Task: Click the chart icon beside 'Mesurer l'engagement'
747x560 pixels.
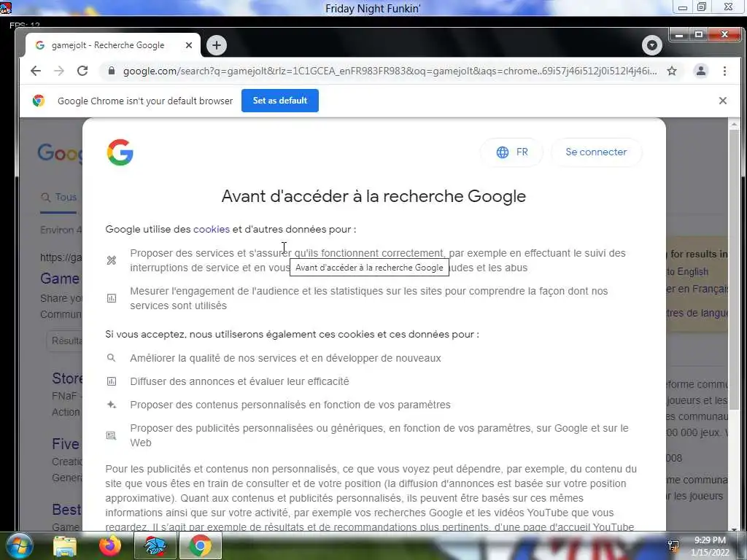Action: pyautogui.click(x=112, y=298)
